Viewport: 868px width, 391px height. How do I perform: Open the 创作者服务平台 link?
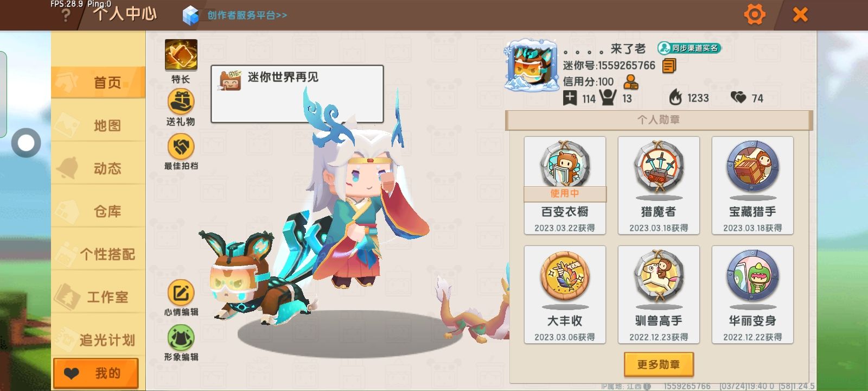247,15
